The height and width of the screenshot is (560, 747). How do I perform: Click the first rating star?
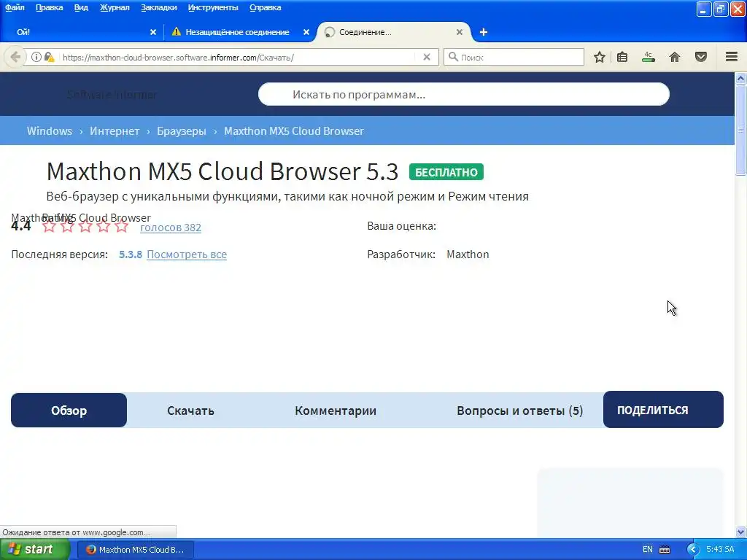point(49,226)
